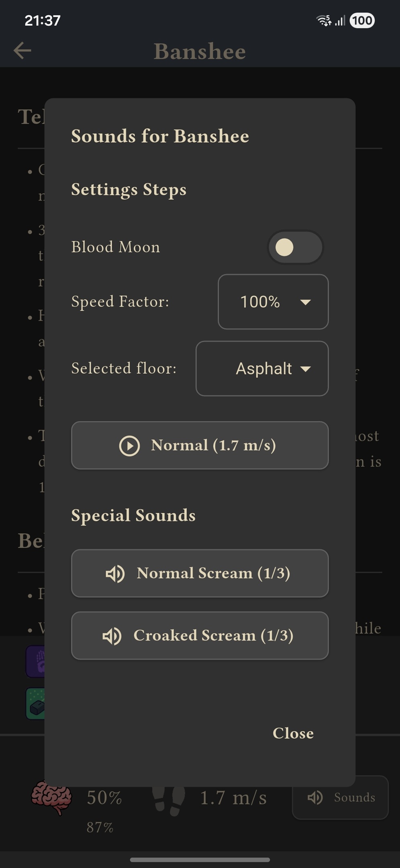The width and height of the screenshot is (400, 868).
Task: Tap the Sounds button text
Action: [x=354, y=798]
